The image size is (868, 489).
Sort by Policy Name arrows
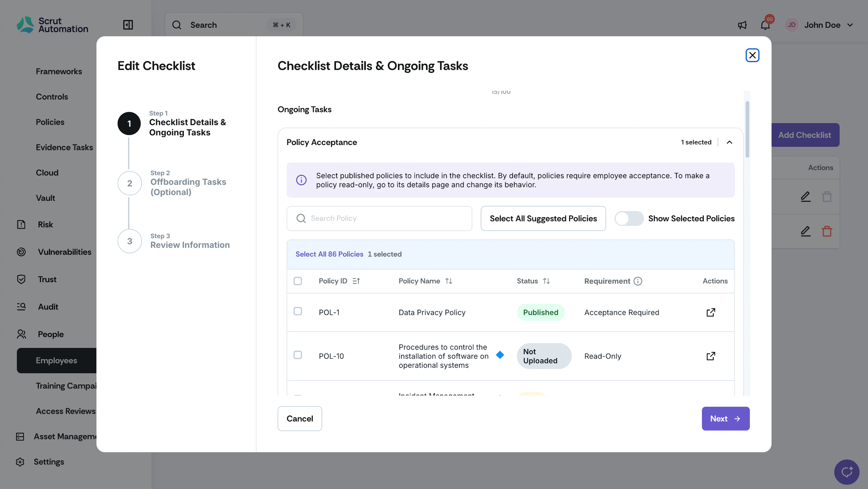tap(449, 281)
